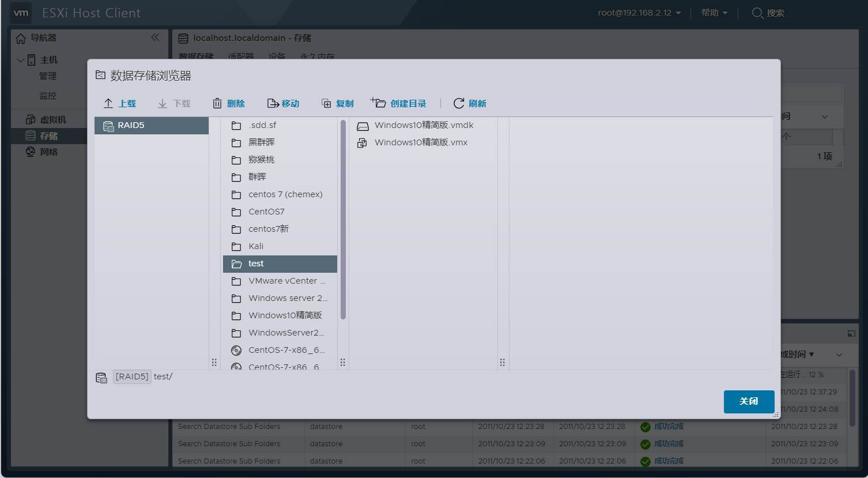Click the Copy (复制) toolbar icon
868x478 pixels.
pos(326,103)
